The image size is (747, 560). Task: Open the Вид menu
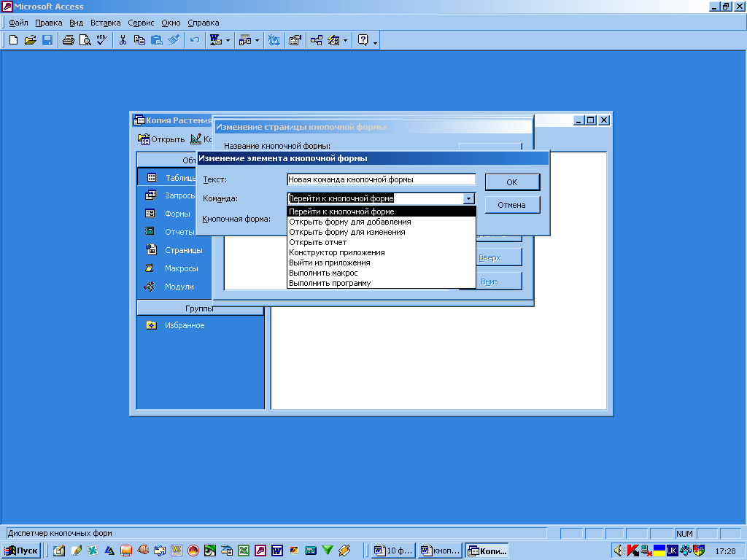pyautogui.click(x=76, y=23)
